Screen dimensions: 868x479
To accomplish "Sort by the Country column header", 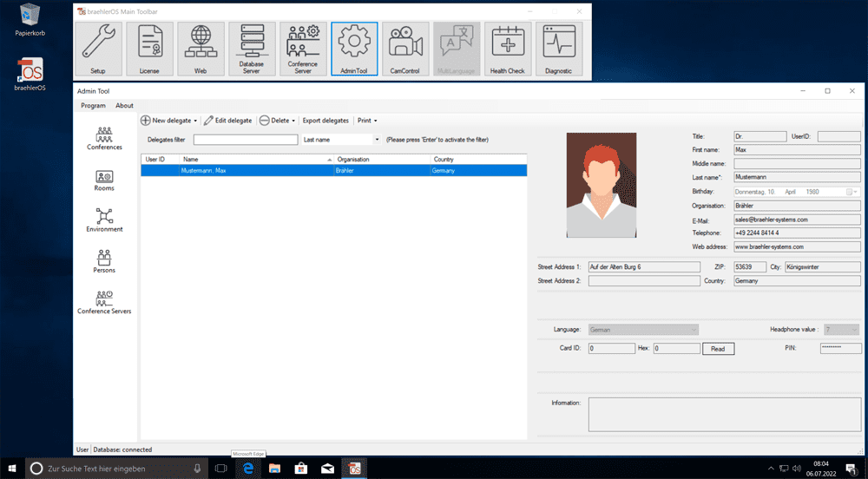I will click(479, 160).
